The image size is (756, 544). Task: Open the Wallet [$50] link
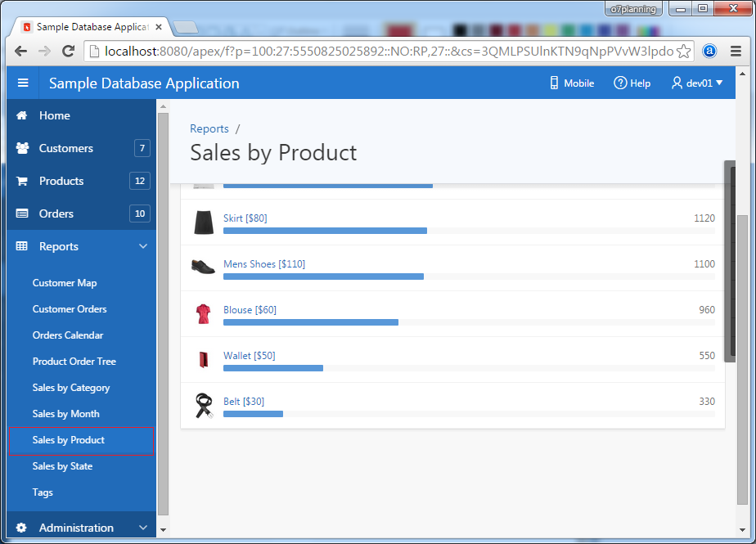point(250,355)
